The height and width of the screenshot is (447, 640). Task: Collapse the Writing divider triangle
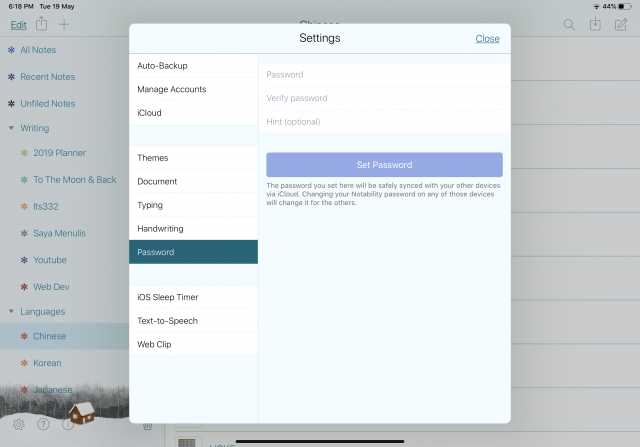[11, 128]
